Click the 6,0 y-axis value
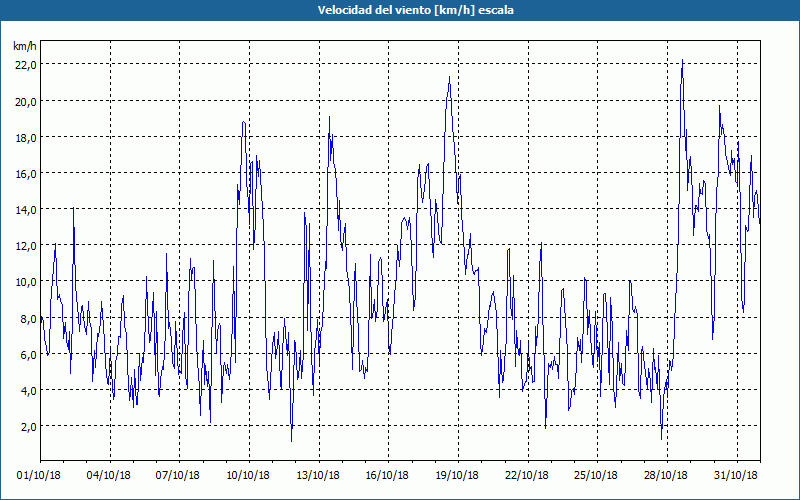Viewport: 800px width, 500px height. click(x=29, y=354)
